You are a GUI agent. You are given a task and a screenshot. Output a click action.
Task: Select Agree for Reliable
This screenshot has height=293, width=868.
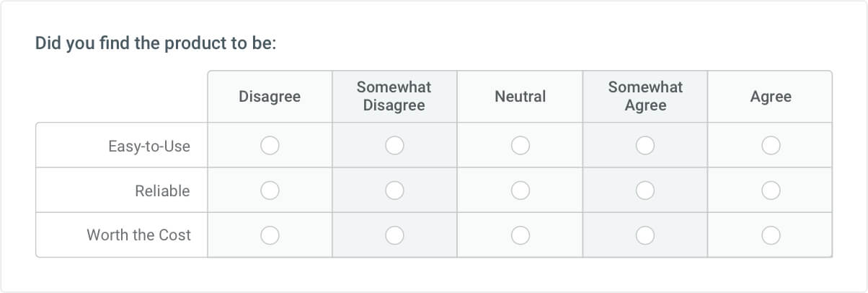[771, 191]
